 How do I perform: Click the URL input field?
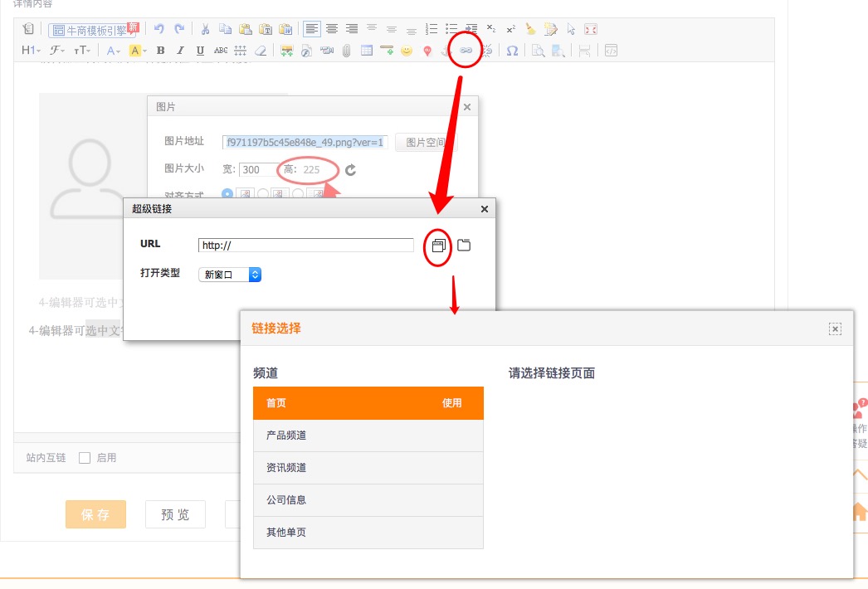pos(305,246)
